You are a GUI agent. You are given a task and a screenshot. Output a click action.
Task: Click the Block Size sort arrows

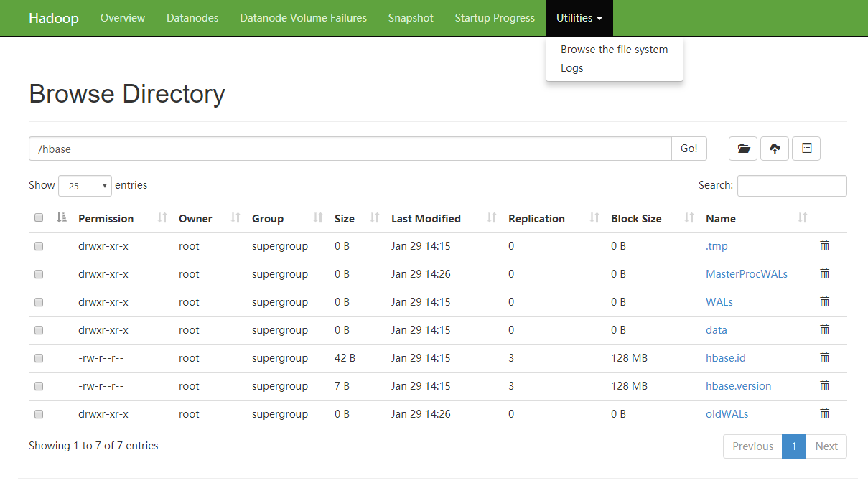[x=689, y=218]
